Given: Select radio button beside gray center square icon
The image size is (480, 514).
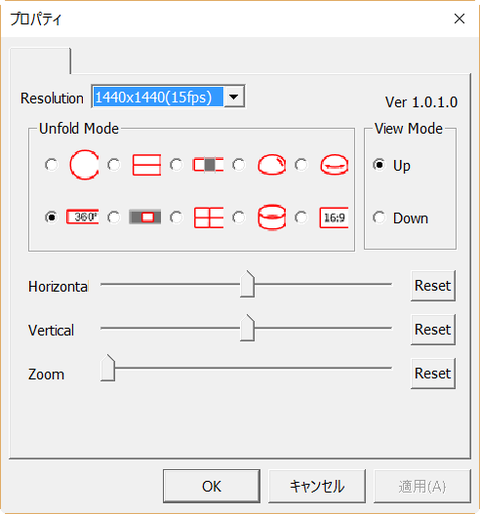Looking at the screenshot, I should 176,165.
